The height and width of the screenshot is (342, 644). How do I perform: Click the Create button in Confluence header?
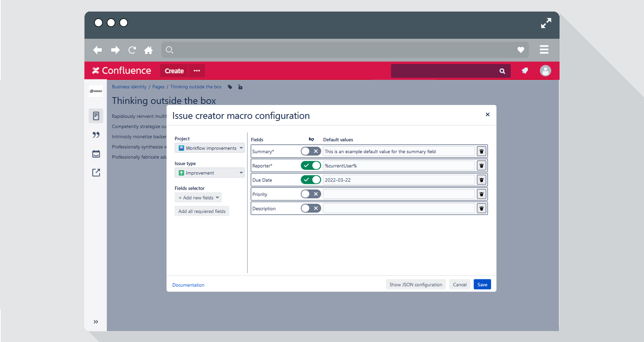coord(174,71)
